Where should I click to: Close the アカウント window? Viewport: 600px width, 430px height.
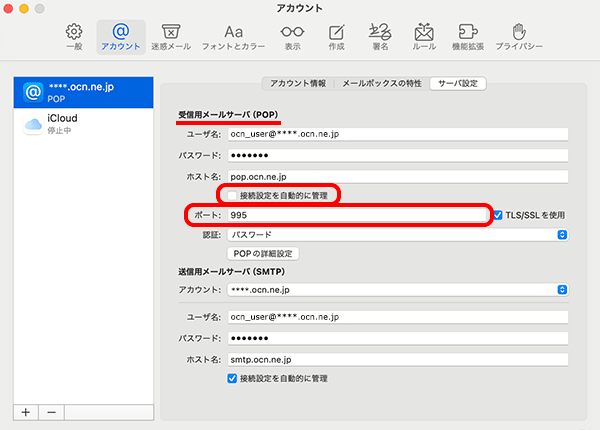point(8,8)
